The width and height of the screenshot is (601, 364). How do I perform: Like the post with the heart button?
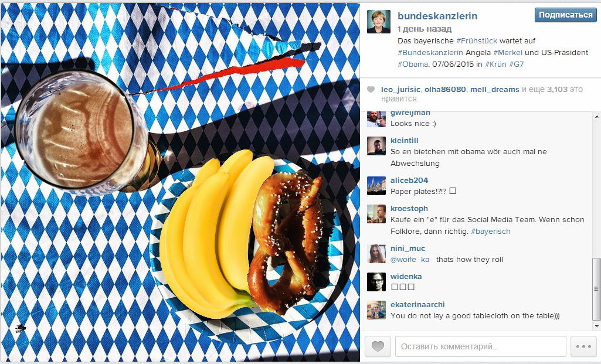coord(378,346)
